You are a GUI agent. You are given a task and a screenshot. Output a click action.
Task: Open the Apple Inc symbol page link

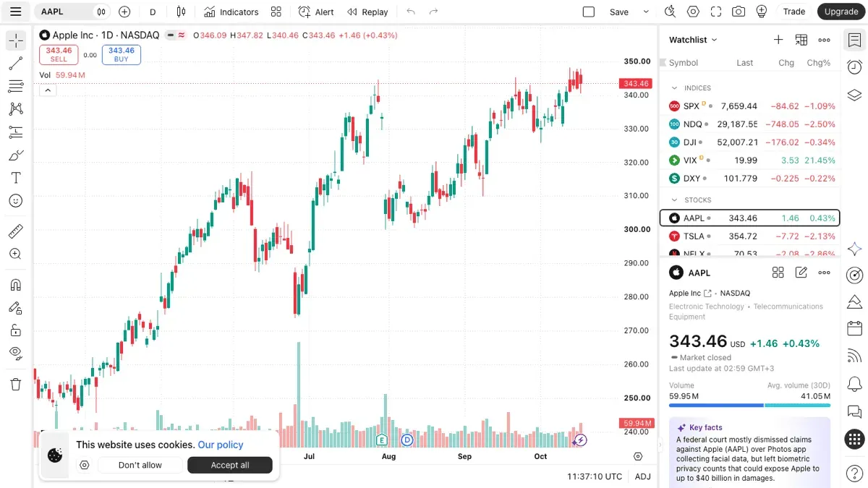(691, 294)
